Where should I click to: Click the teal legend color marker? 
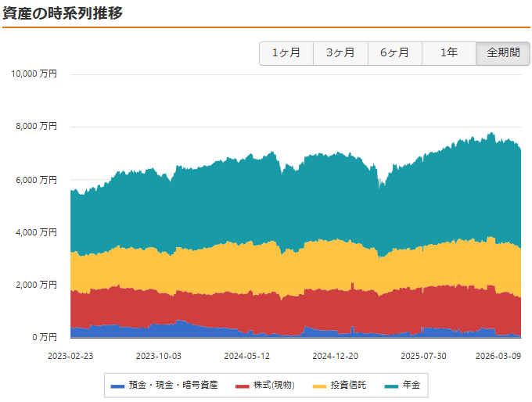click(392, 386)
